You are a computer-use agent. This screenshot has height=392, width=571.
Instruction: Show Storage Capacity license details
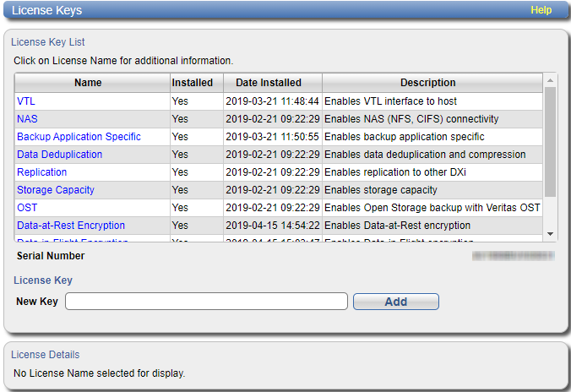[x=56, y=190]
